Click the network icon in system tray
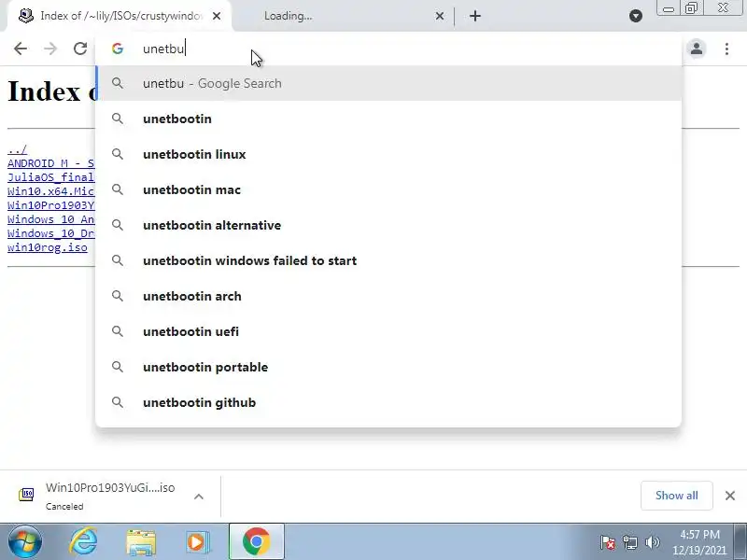 point(629,542)
